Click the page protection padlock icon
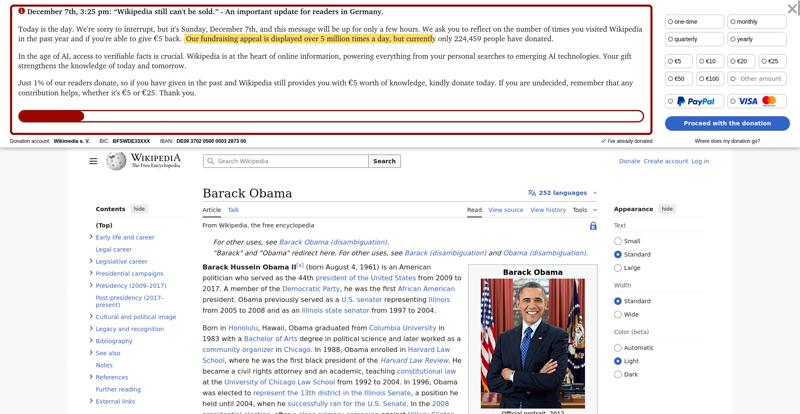Screen dimensions: 800x414 pos(593,226)
